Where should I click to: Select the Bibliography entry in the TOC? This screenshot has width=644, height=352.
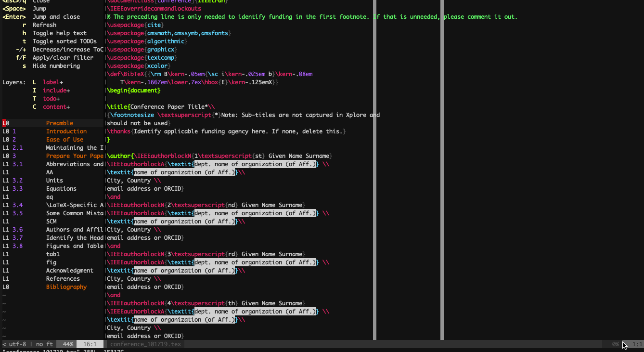[x=66, y=287]
